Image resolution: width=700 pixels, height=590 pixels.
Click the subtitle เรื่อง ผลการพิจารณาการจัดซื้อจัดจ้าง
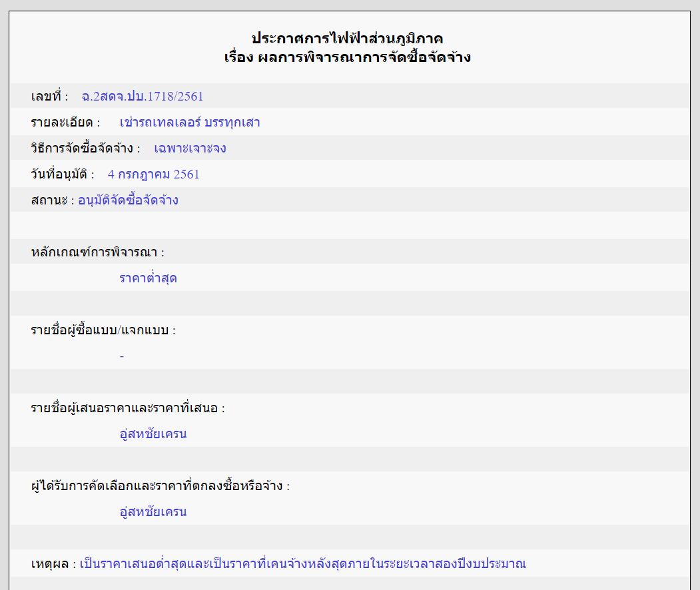(x=347, y=57)
